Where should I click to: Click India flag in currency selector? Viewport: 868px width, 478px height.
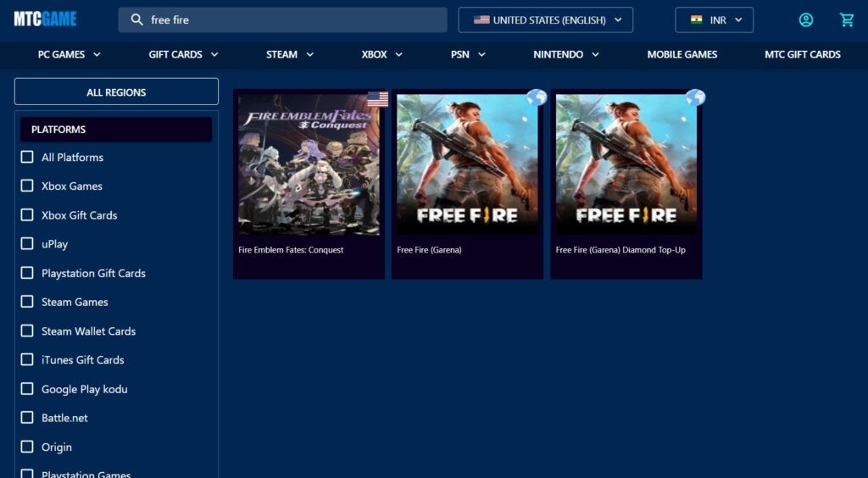pos(696,20)
